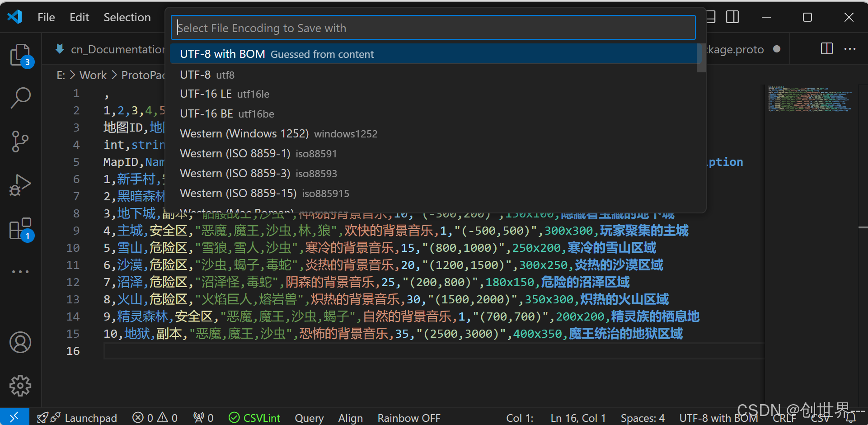The image size is (868, 425).
Task: Click the Work breadcrumb segment
Action: 93,75
